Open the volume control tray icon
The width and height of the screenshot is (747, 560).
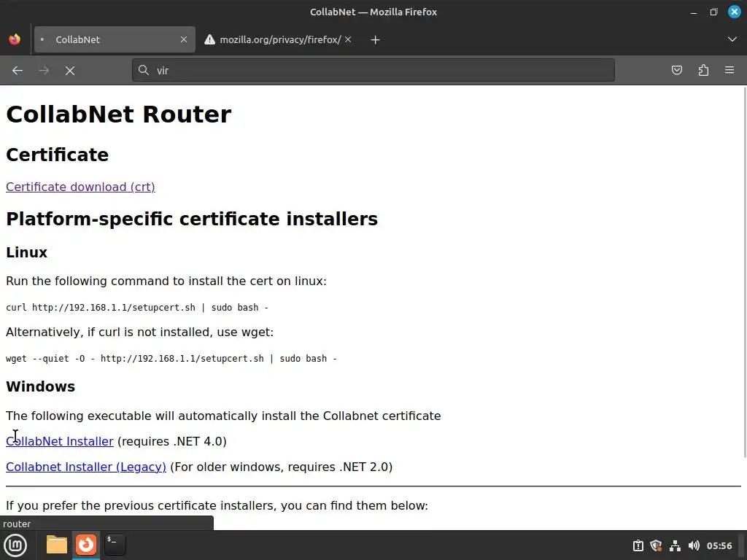694,545
